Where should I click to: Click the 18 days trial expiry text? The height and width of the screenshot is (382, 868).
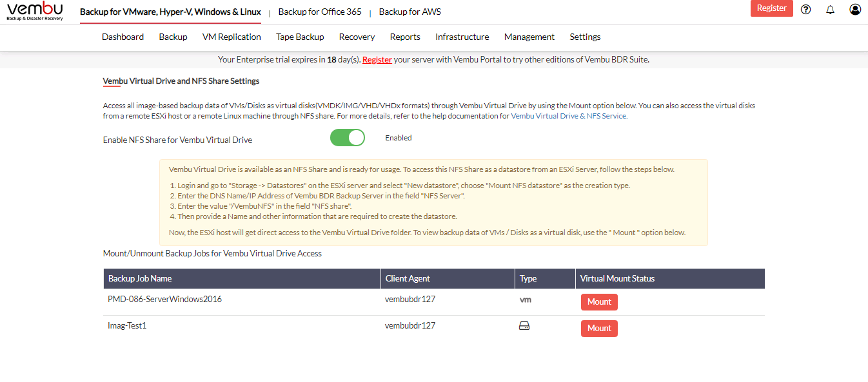click(343, 59)
